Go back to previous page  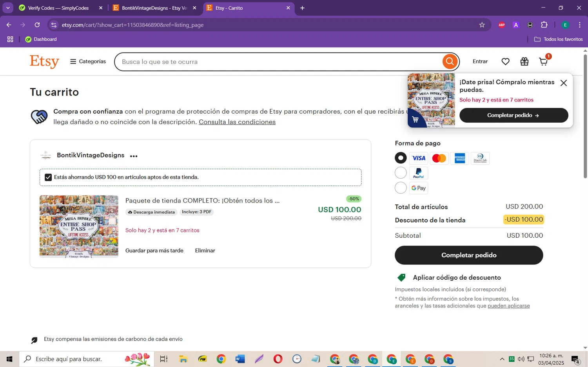pyautogui.click(x=9, y=25)
